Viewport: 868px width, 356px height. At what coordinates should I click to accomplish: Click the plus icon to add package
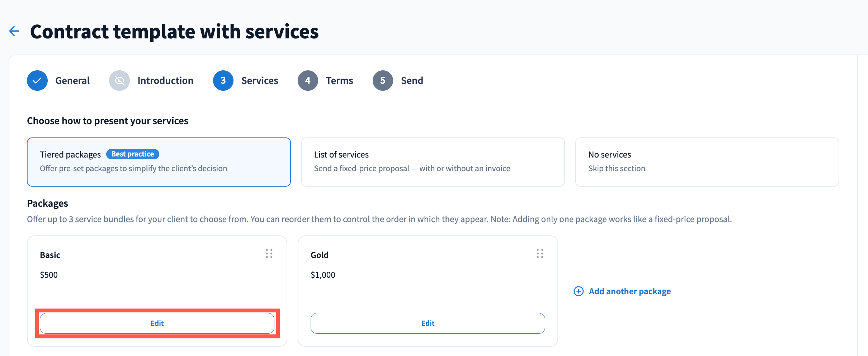[579, 291]
